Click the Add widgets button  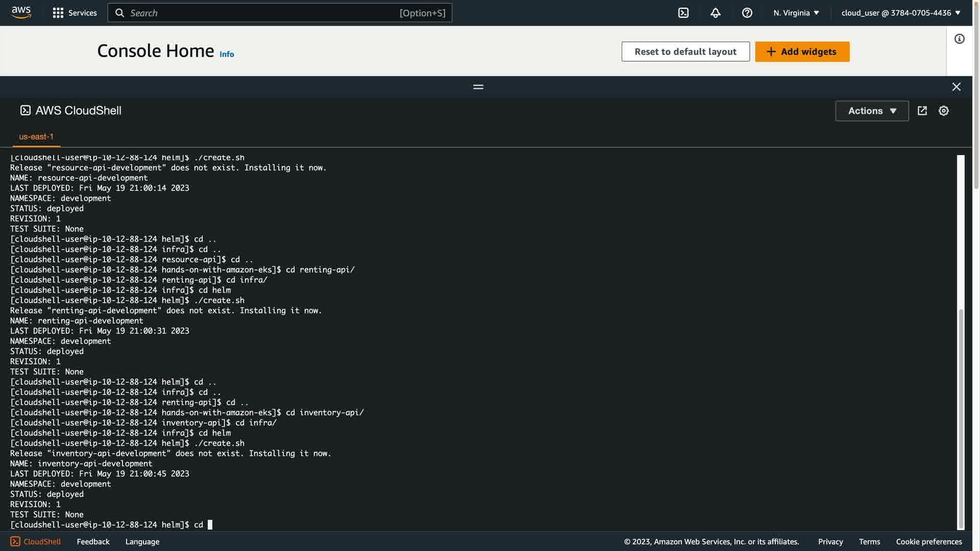click(x=802, y=52)
